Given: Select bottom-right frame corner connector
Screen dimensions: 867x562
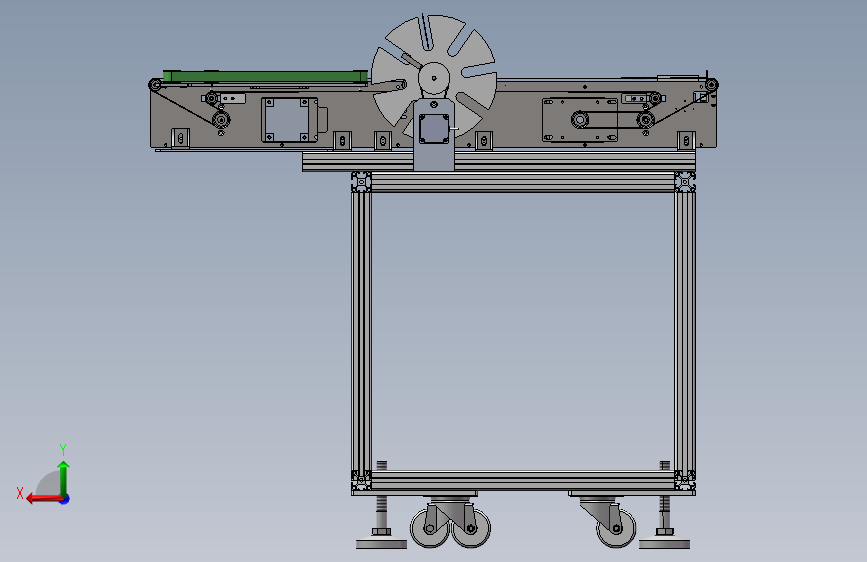Looking at the screenshot, I should pos(685,480).
